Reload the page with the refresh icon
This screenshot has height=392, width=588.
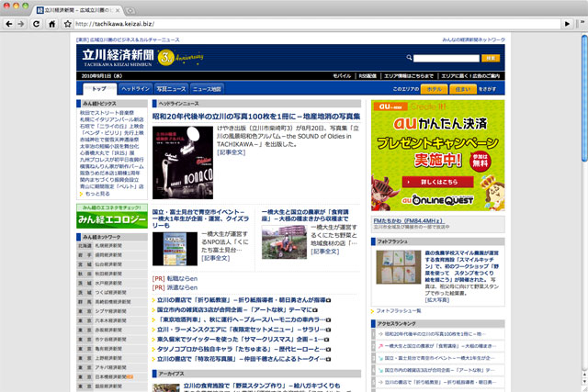[36, 24]
